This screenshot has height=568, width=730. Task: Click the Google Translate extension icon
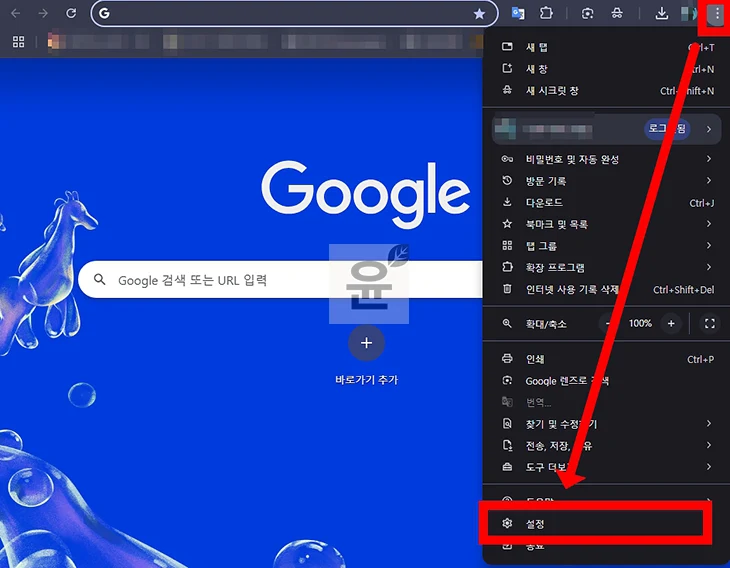[518, 14]
